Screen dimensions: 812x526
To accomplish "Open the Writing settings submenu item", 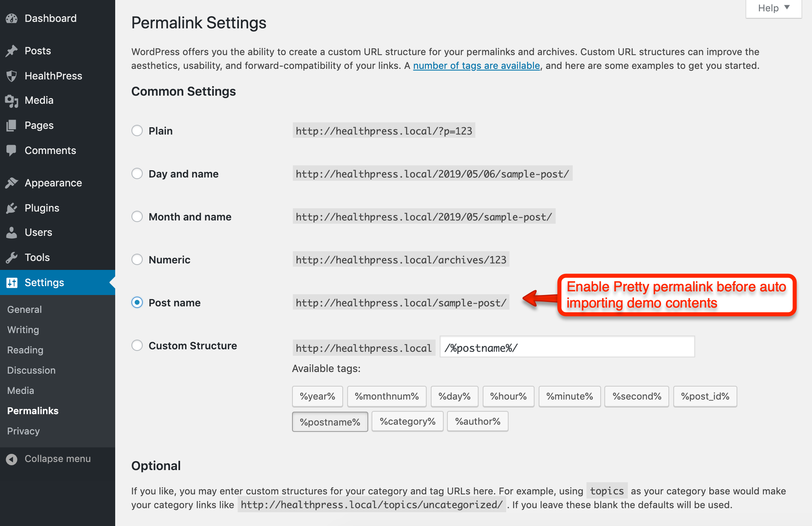I will pyautogui.click(x=23, y=330).
